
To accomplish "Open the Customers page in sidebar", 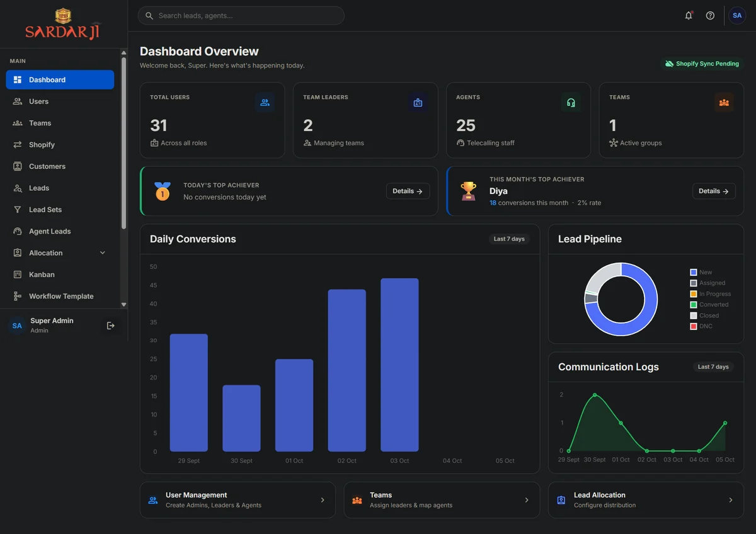I will coord(60,166).
